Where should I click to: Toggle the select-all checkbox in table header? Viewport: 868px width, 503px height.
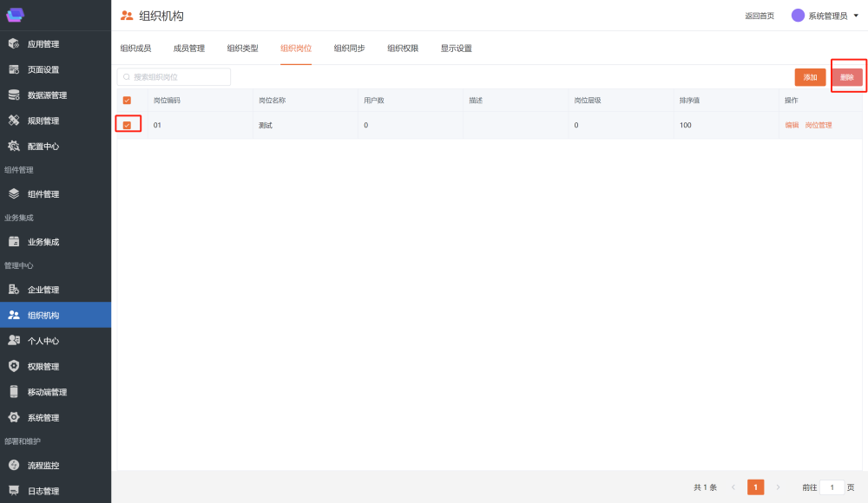point(127,101)
